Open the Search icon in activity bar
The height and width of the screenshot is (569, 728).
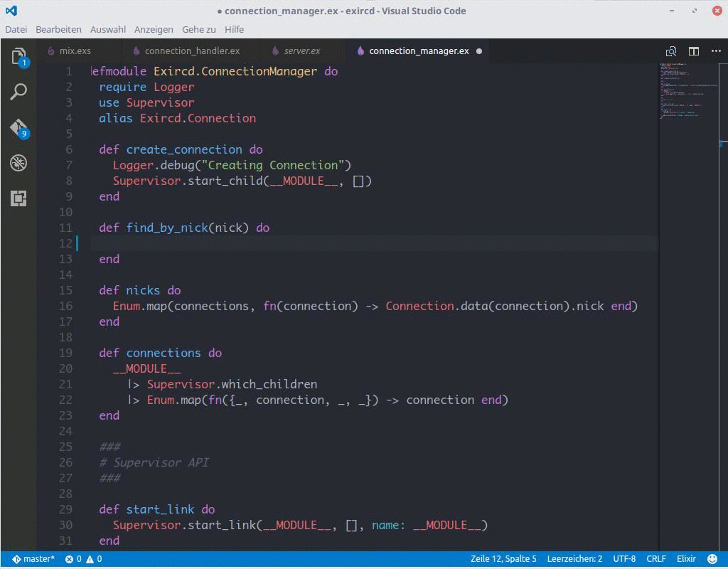point(18,92)
